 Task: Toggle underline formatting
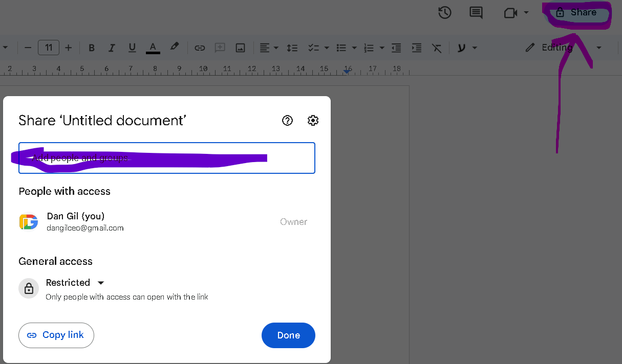(132, 48)
